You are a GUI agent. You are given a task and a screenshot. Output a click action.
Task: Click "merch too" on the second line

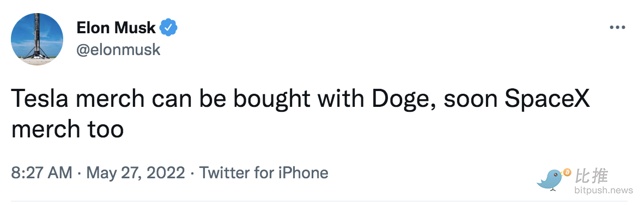[x=68, y=129]
